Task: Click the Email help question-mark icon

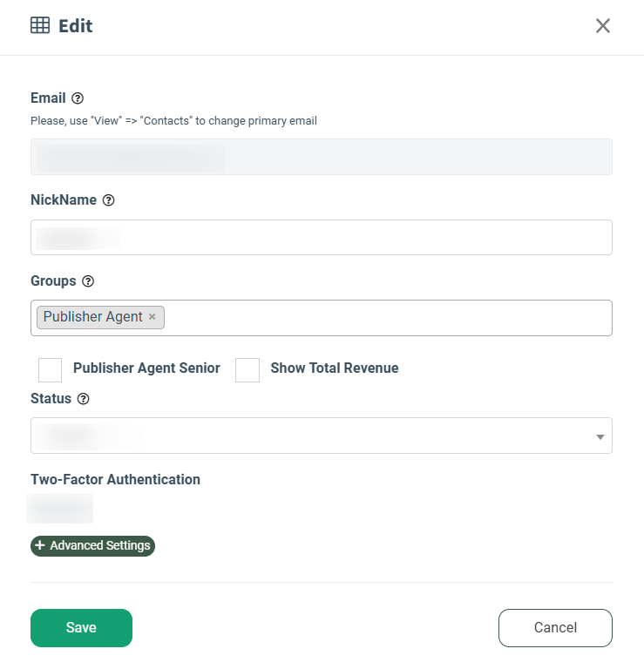Action: tap(78, 98)
